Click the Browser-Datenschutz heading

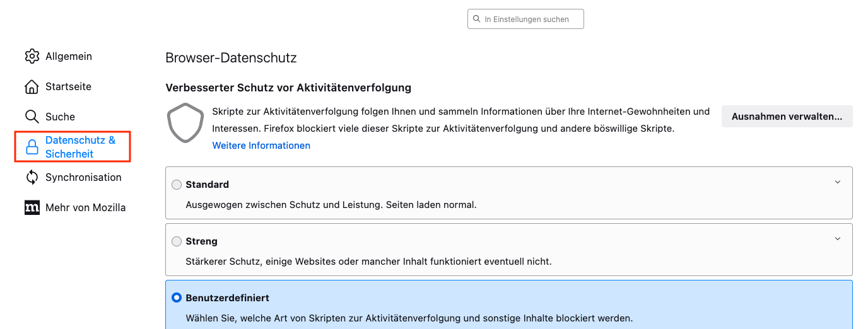click(x=231, y=58)
